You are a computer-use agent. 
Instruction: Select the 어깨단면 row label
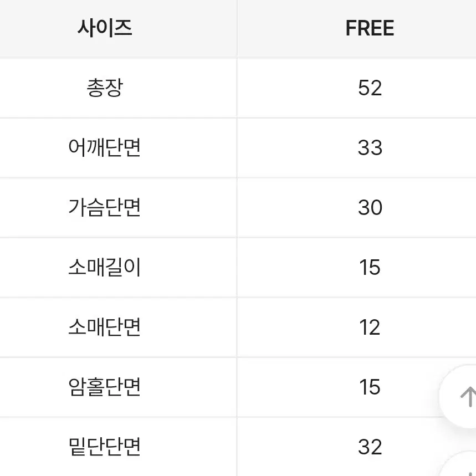(105, 147)
